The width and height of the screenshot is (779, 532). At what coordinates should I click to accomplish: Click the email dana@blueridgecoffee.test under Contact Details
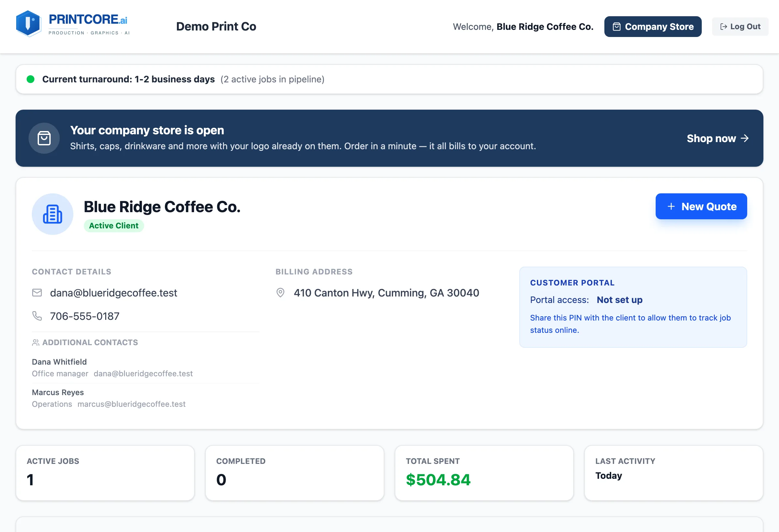pos(113,293)
